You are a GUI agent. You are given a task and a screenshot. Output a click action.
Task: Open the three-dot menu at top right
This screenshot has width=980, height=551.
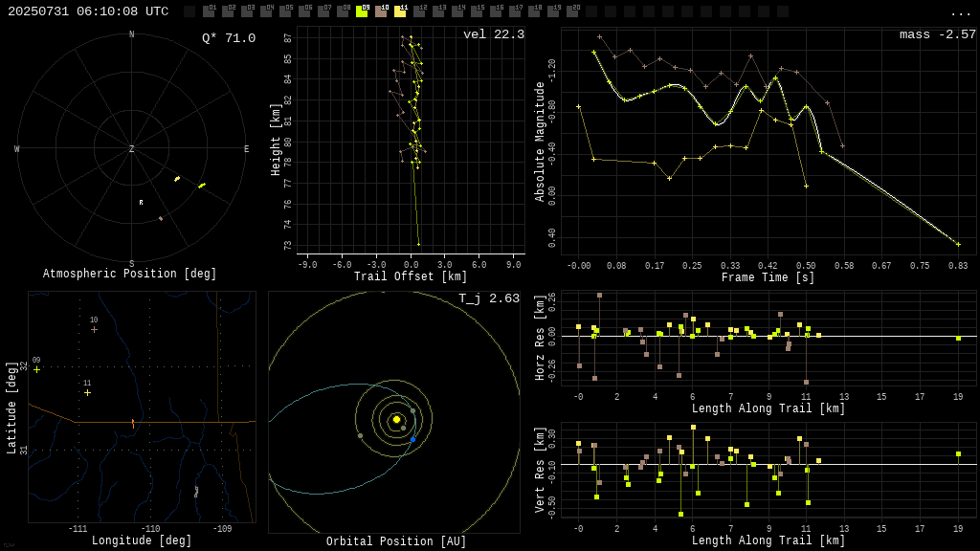coord(960,13)
